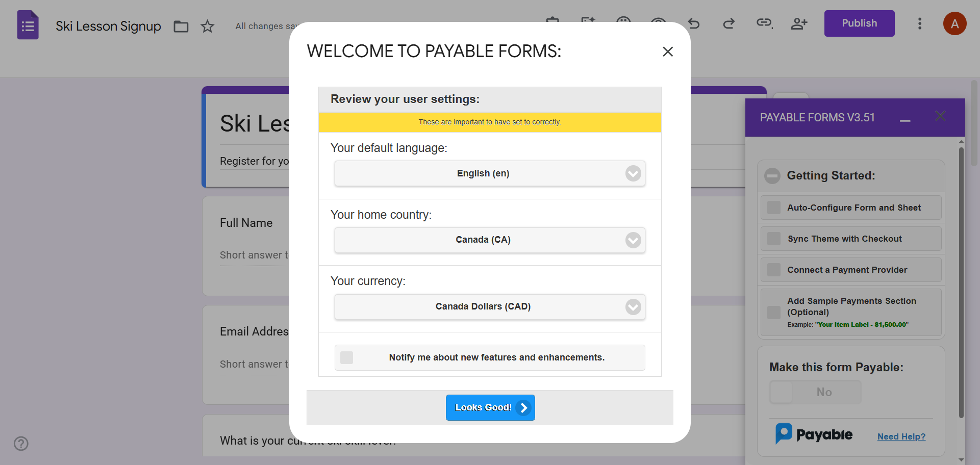Open the three-dot options menu
The image size is (980, 465).
(920, 23)
